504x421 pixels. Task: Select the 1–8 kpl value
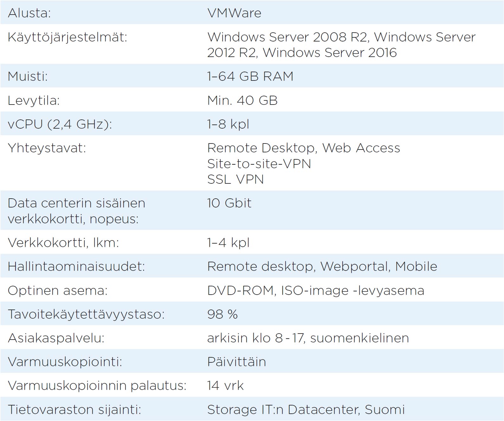tap(228, 124)
